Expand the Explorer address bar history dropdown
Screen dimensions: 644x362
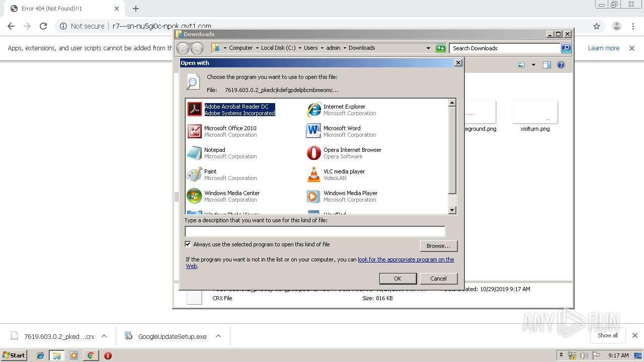(x=428, y=48)
